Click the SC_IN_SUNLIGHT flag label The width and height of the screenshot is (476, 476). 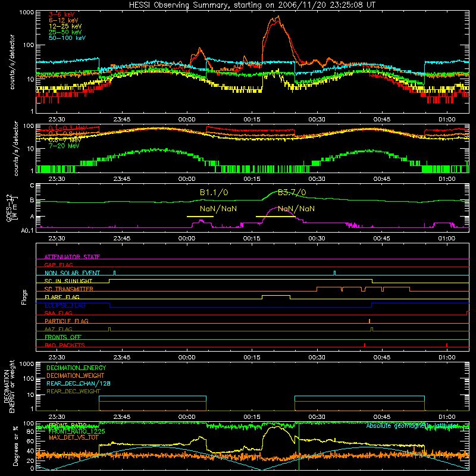68,281
